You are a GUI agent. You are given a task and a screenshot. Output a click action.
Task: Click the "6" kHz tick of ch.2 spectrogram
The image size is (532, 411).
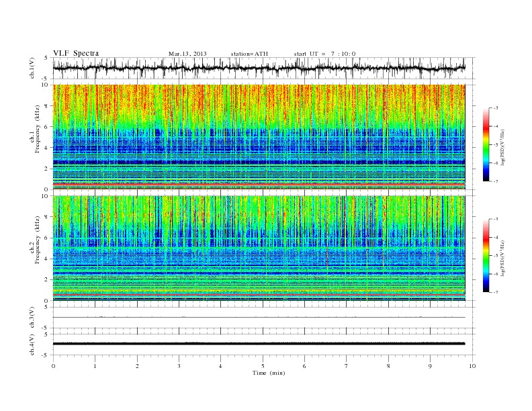47,238
